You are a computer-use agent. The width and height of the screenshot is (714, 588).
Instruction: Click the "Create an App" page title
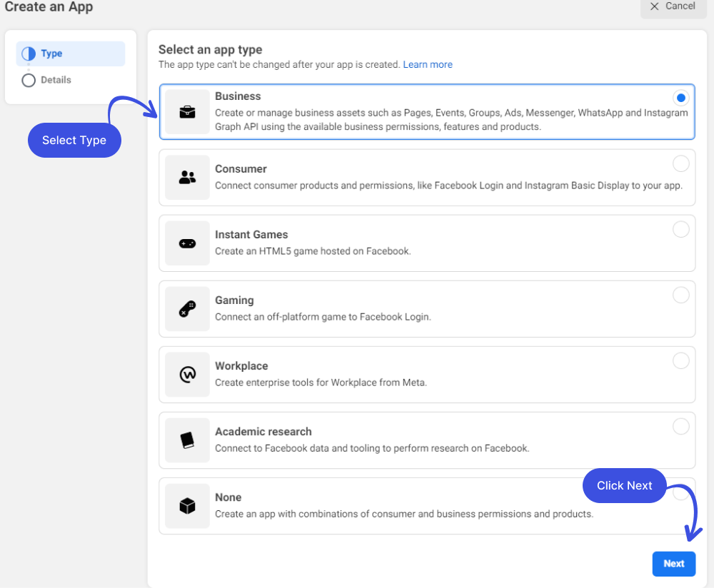pos(49,7)
